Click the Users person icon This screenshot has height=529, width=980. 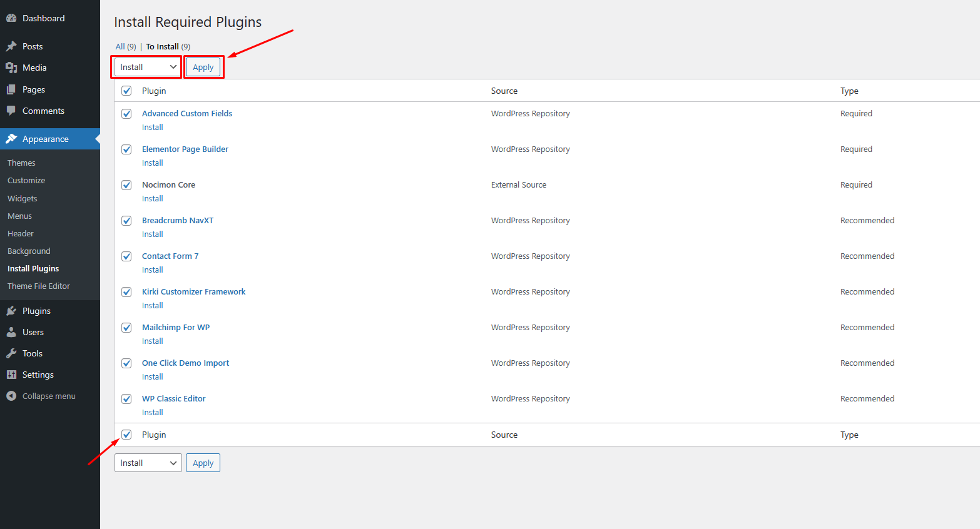tap(11, 332)
